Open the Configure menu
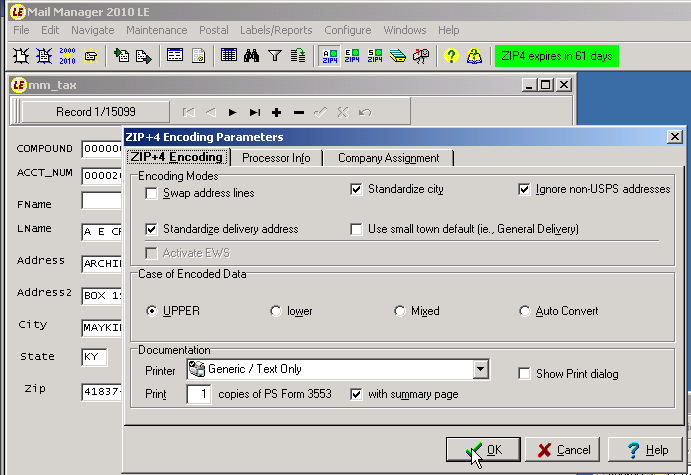 [348, 30]
